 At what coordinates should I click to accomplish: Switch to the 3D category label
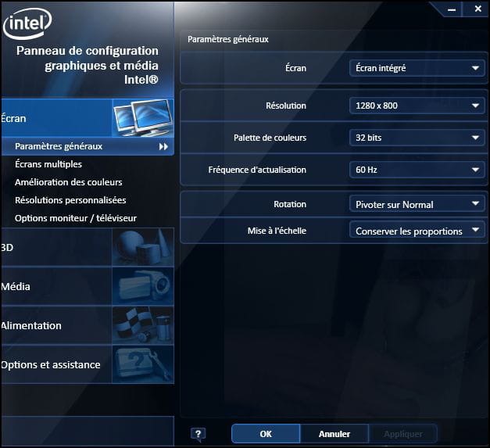[7, 248]
